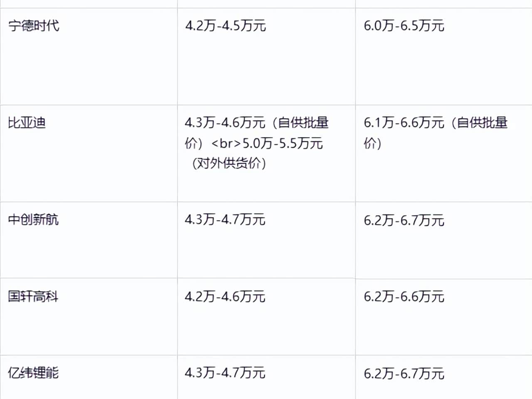
Task: Click 自供批量 note beside 6.1万-6.6万元
Action: point(482,123)
